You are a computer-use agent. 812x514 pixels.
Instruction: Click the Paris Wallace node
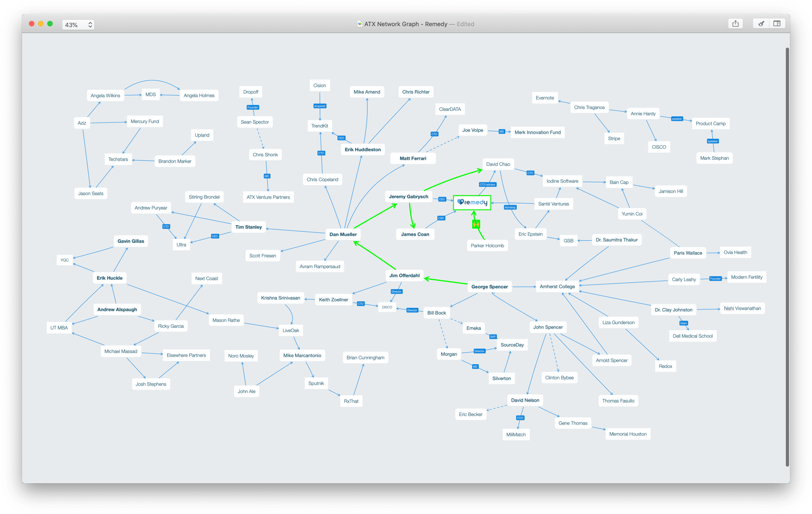tap(688, 253)
